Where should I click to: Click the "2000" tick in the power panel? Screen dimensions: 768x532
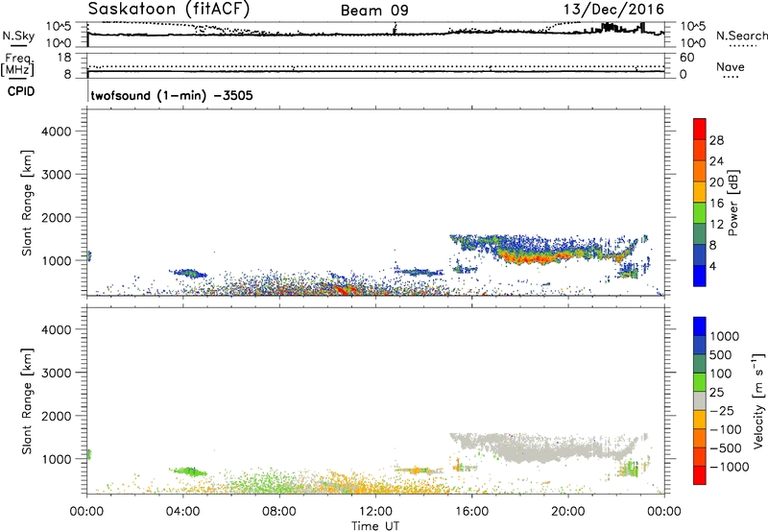pyautogui.click(x=56, y=217)
